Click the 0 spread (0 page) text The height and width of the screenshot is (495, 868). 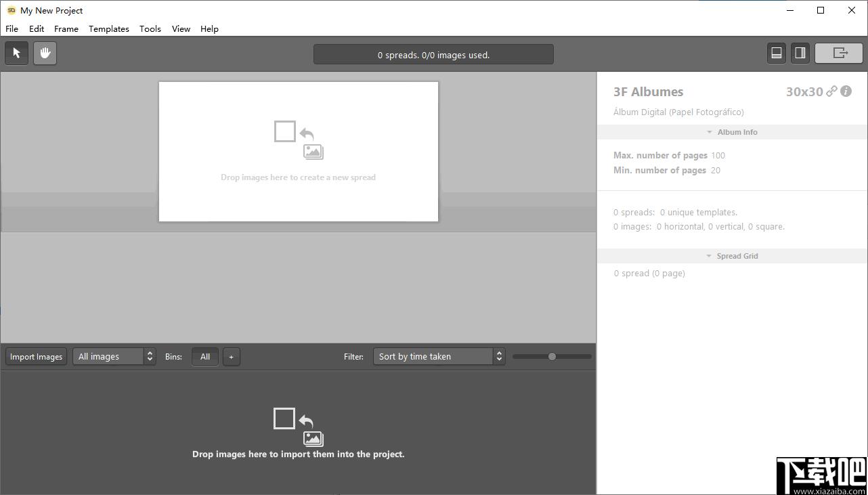(x=649, y=274)
